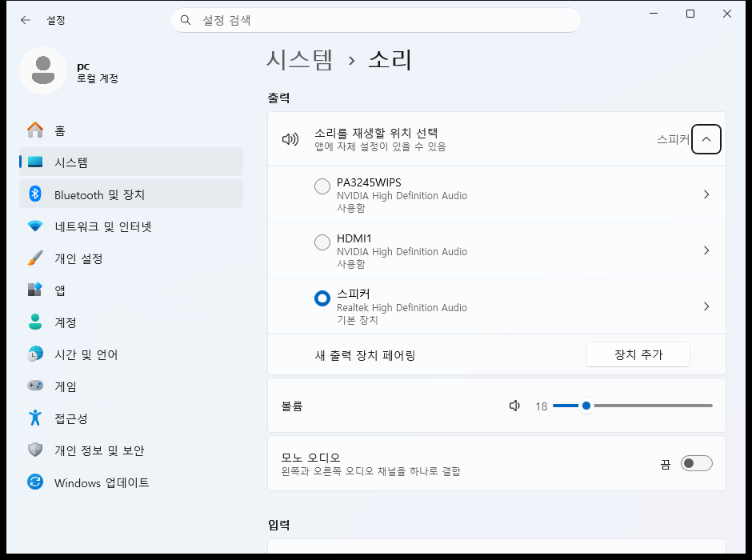Open 앱 settings page
The image size is (752, 560).
pos(131,290)
